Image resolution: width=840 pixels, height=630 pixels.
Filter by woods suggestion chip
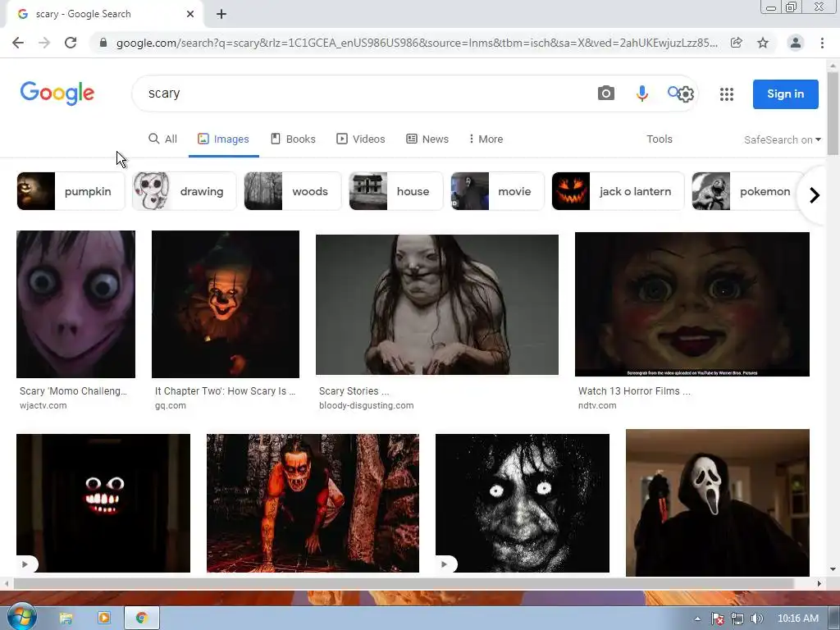293,191
